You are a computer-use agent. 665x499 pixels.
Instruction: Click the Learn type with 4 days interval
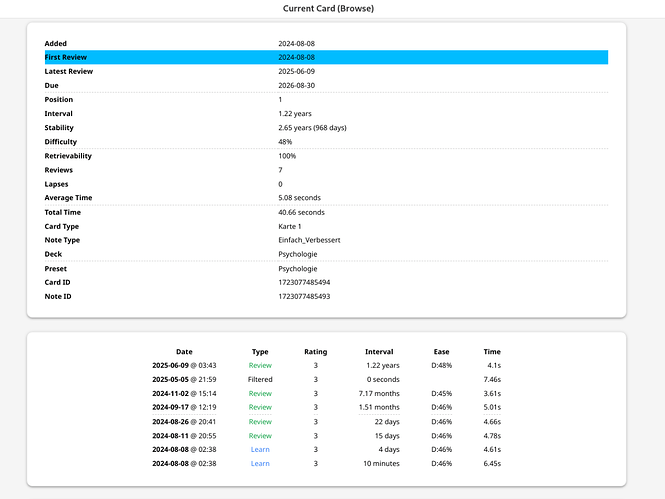pyautogui.click(x=260, y=449)
